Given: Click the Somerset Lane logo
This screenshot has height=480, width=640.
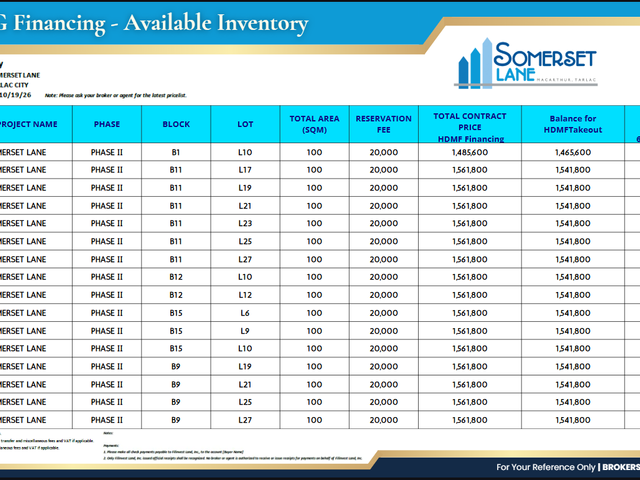Looking at the screenshot, I should 526,63.
